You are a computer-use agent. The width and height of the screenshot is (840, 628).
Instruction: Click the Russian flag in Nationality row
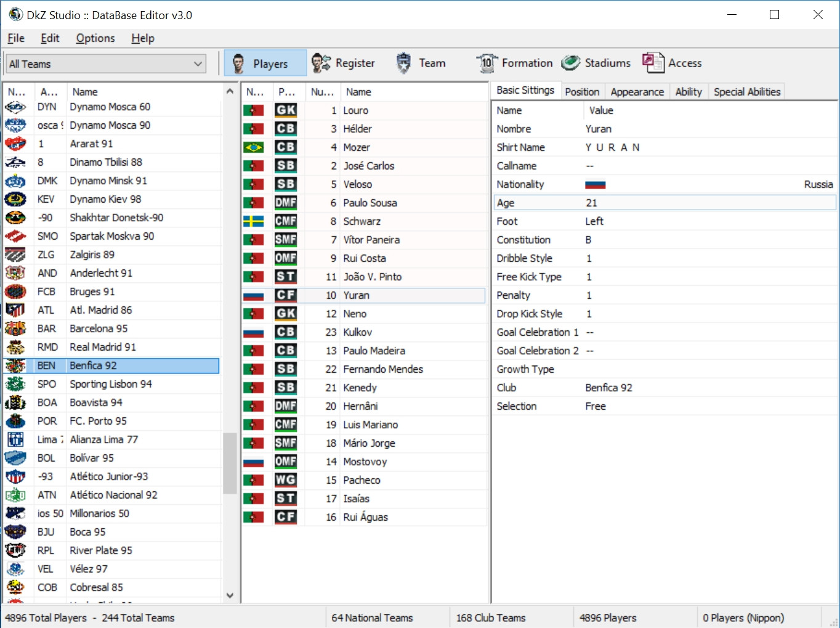pos(595,184)
